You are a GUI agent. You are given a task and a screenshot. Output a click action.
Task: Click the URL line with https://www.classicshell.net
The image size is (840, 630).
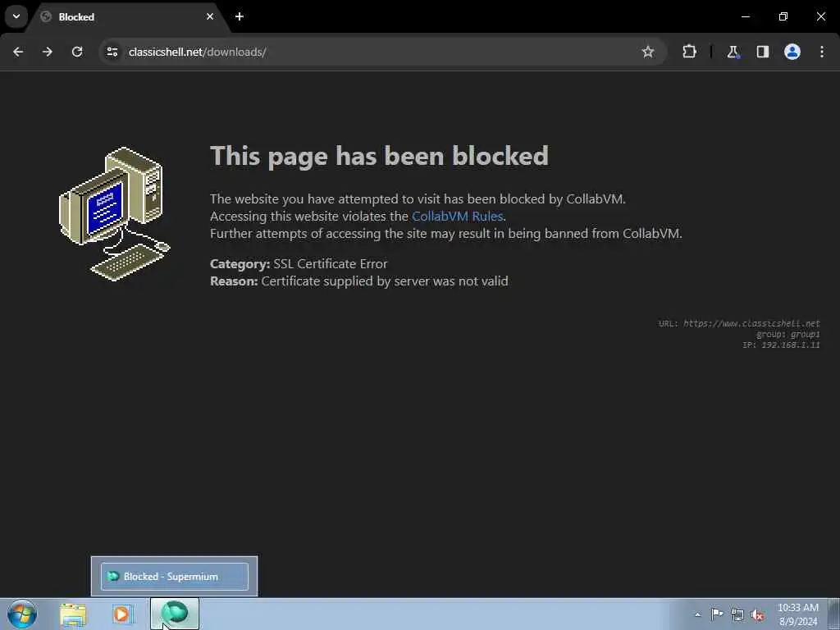point(739,323)
